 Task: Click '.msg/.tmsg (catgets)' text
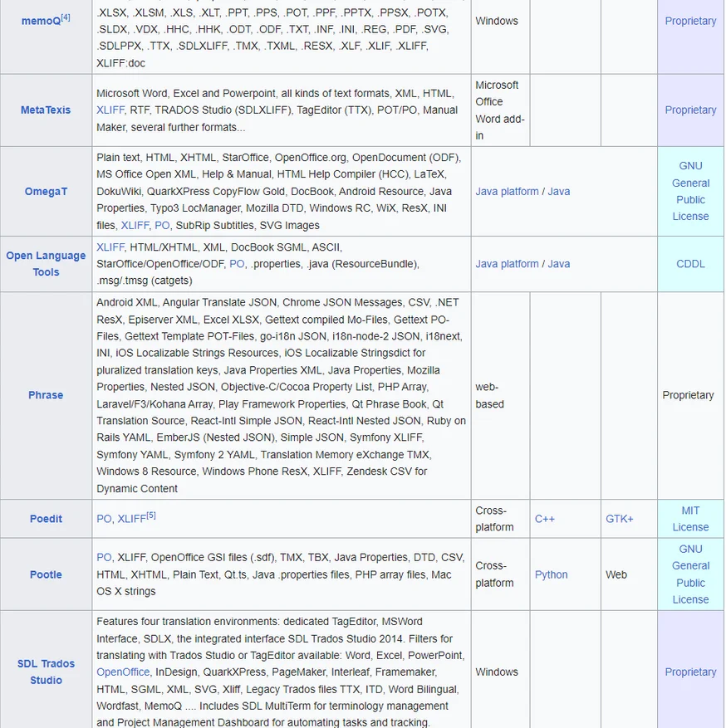pyautogui.click(x=145, y=281)
